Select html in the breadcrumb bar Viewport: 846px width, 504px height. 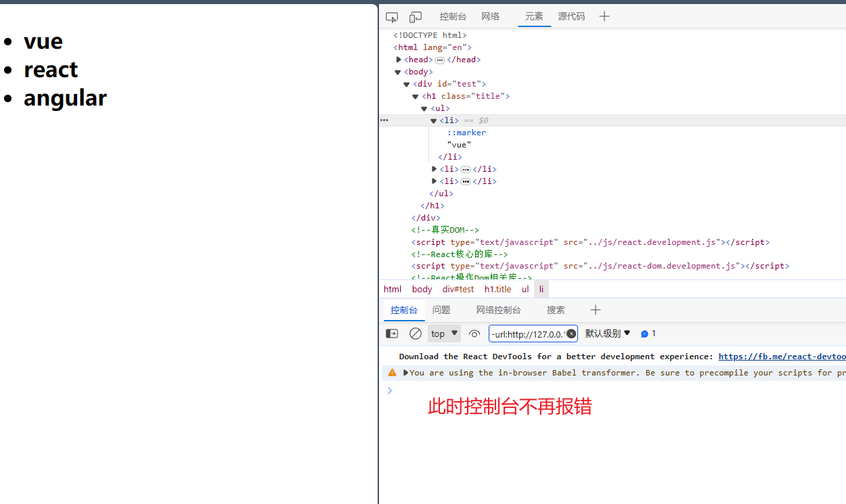coord(393,289)
